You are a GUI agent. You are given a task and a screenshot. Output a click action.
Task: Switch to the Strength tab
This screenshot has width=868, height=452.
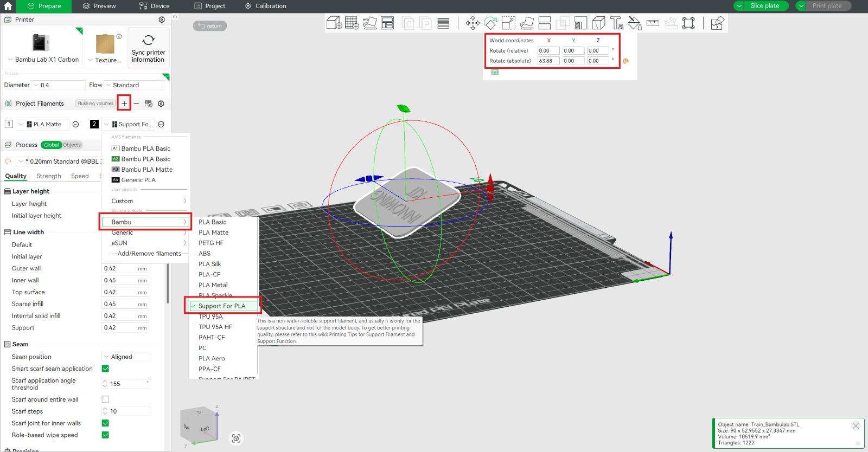(48, 176)
